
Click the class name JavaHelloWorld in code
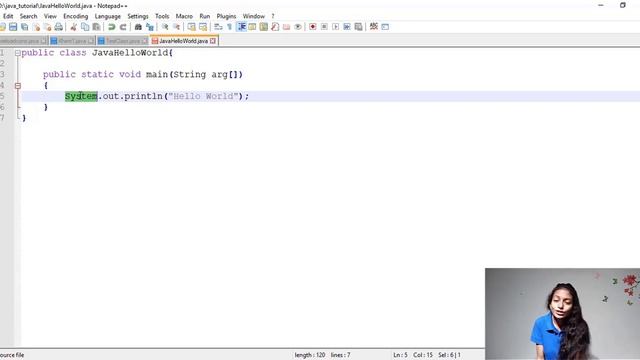130,53
